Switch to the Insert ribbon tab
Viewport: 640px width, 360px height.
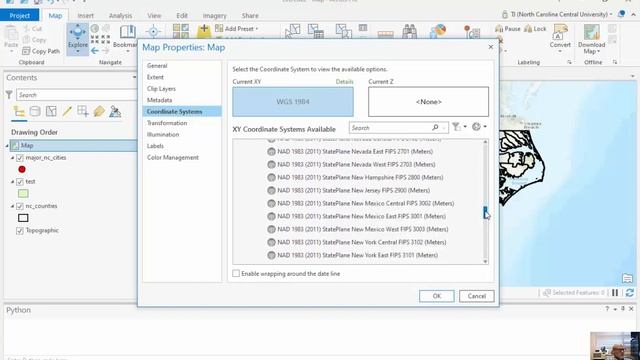[85, 16]
